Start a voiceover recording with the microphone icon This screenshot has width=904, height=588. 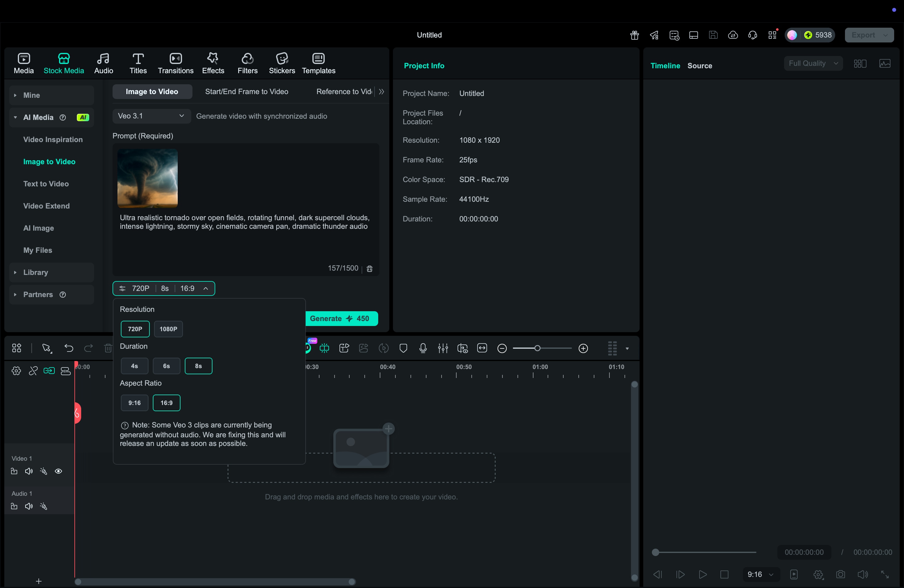click(x=423, y=348)
